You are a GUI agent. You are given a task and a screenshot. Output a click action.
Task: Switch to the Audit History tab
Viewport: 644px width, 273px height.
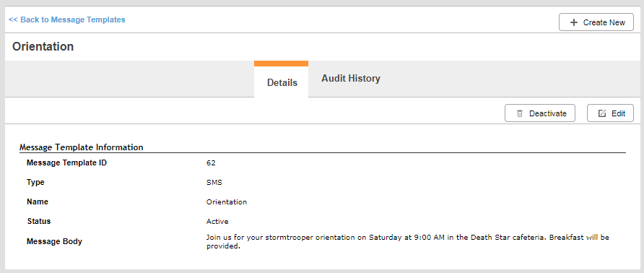click(351, 78)
